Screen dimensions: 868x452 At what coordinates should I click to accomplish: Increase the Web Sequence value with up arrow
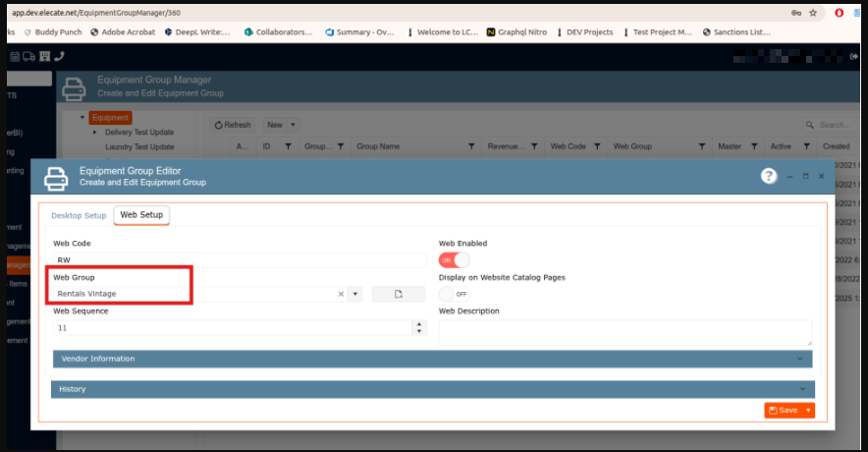[421, 324]
